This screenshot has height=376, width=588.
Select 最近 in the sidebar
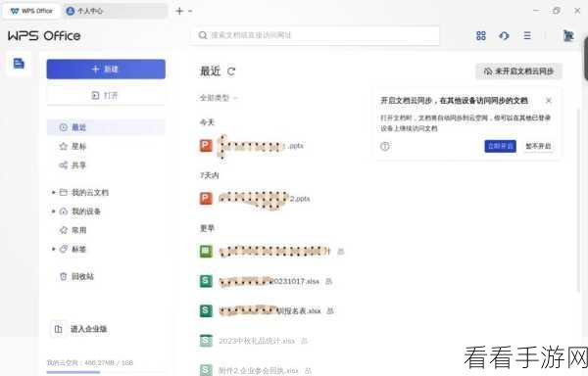coord(106,127)
